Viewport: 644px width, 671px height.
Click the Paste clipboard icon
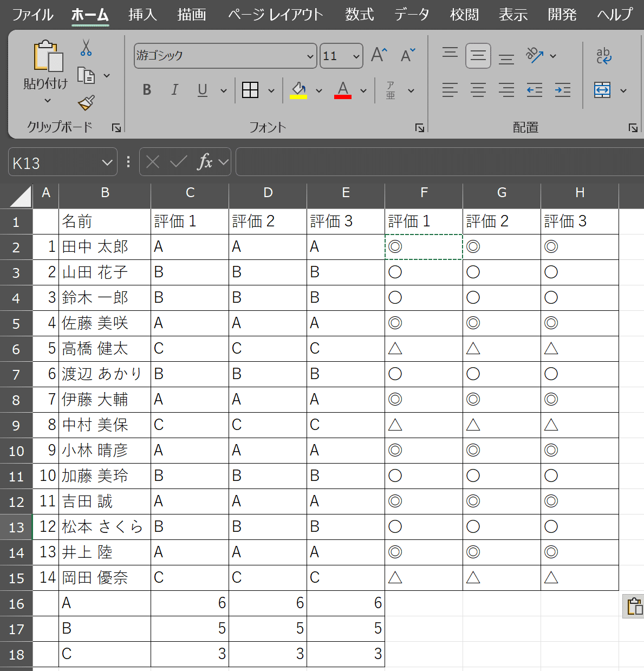pos(48,56)
